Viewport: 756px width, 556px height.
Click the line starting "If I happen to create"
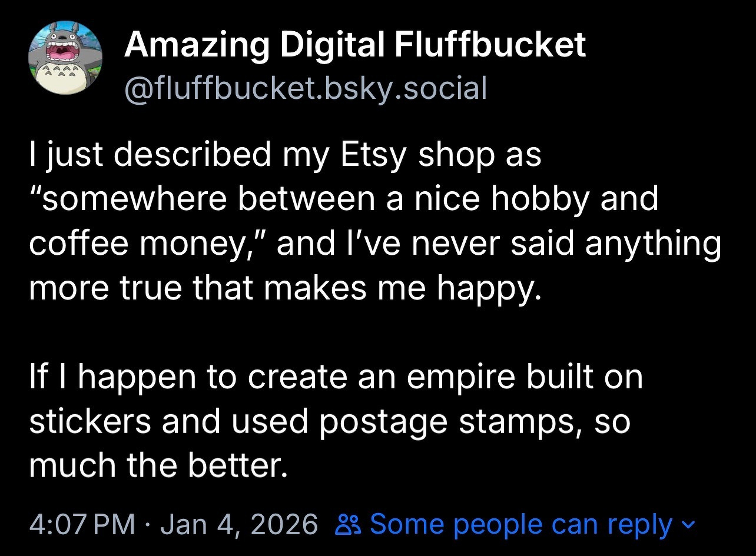click(336, 377)
